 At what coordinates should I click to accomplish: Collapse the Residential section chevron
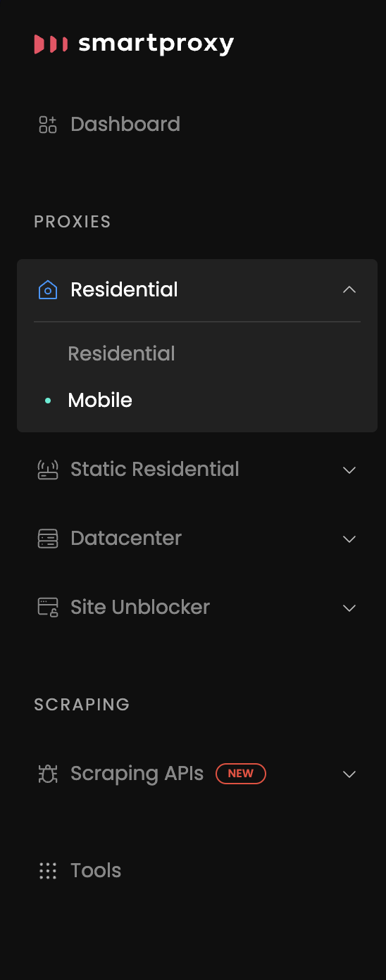pos(349,289)
